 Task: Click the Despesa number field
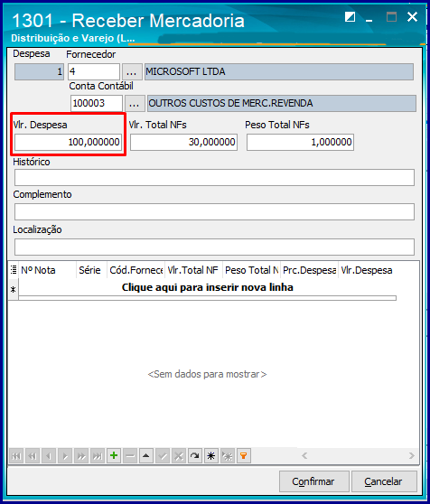[39, 71]
